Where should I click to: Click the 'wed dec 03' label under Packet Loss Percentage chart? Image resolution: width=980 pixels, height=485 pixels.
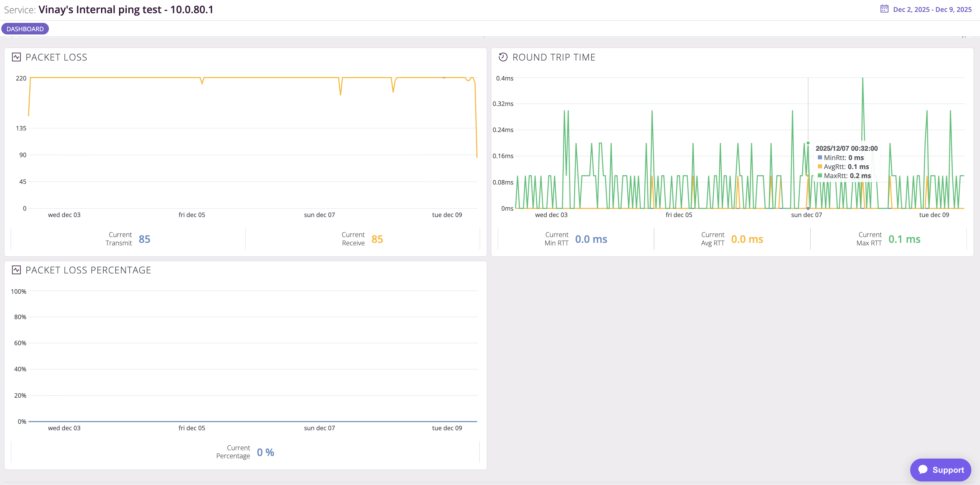point(64,428)
